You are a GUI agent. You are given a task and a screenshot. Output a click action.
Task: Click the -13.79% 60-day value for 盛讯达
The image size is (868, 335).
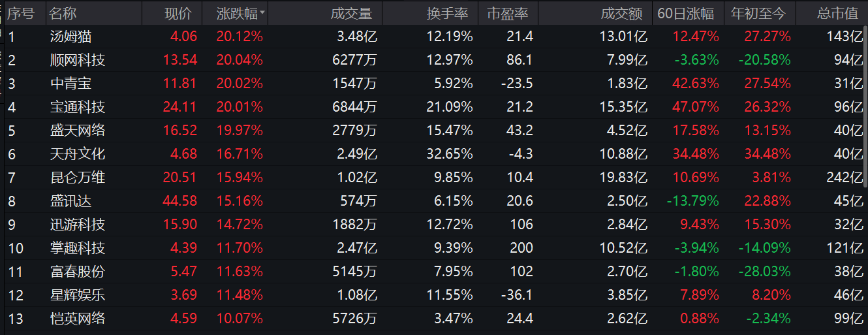693,201
